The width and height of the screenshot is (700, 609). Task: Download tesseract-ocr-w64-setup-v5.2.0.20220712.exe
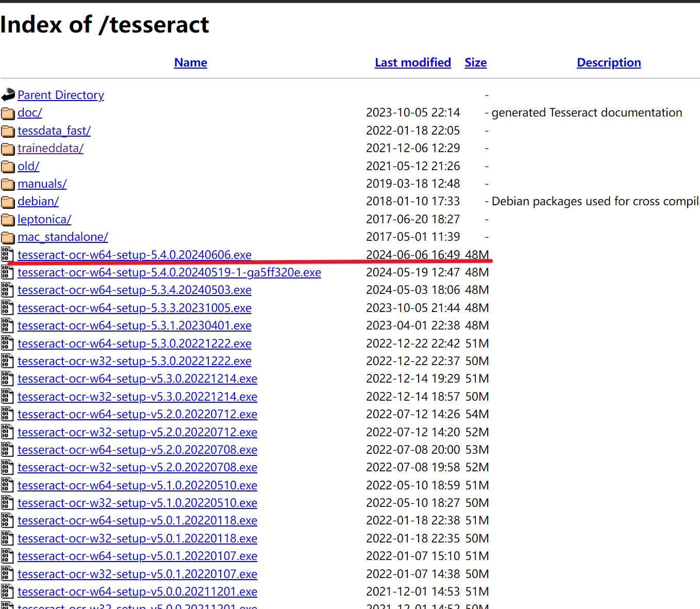tap(137, 414)
